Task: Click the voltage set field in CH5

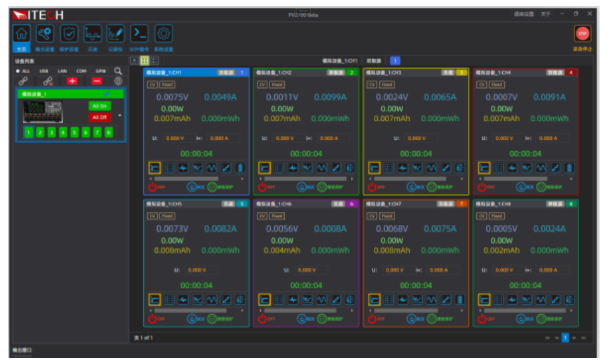Action: (202, 270)
